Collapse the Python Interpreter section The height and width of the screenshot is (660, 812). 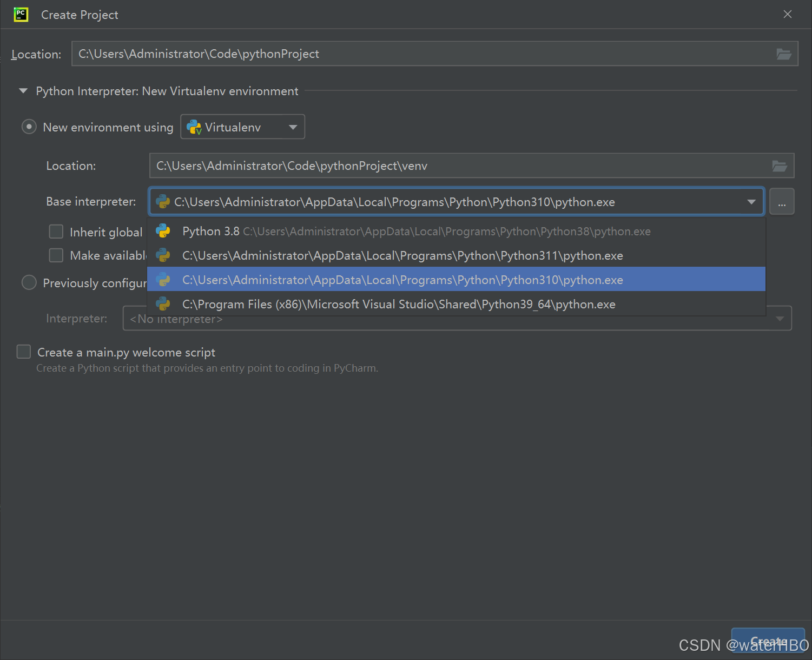point(23,91)
